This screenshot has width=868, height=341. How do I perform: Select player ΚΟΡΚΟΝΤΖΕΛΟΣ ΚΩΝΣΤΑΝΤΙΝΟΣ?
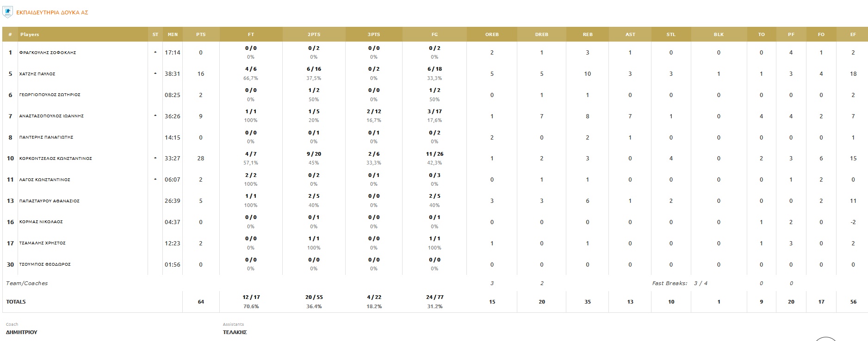pos(56,158)
